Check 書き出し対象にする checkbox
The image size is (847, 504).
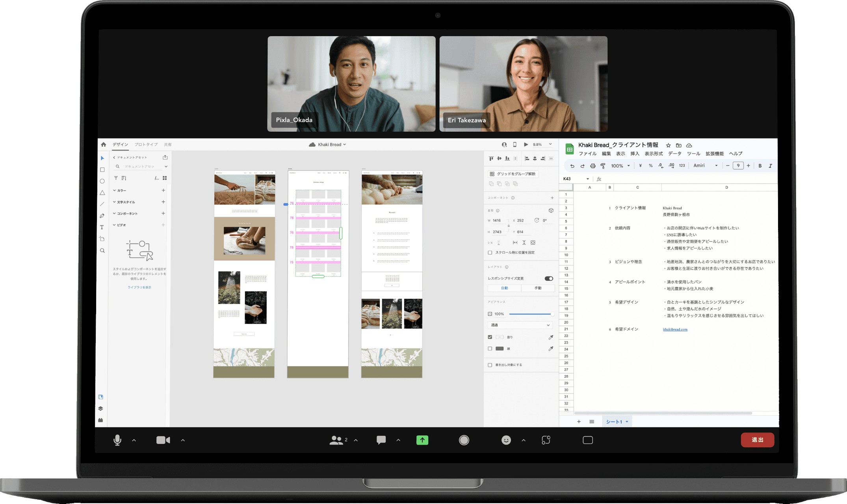pos(490,365)
